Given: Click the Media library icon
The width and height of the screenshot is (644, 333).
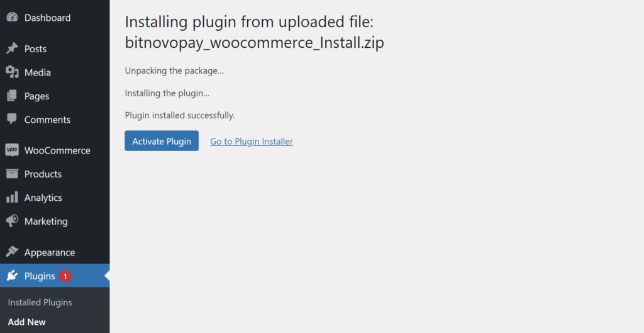Looking at the screenshot, I should (x=12, y=72).
